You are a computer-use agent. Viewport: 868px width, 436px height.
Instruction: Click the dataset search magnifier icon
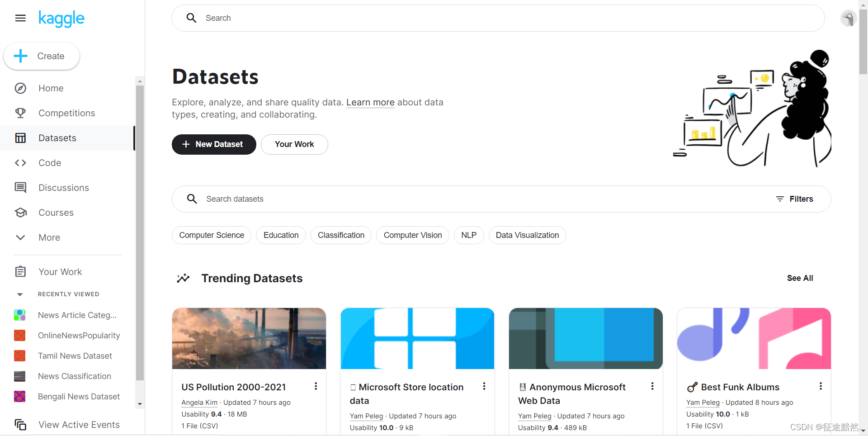192,199
